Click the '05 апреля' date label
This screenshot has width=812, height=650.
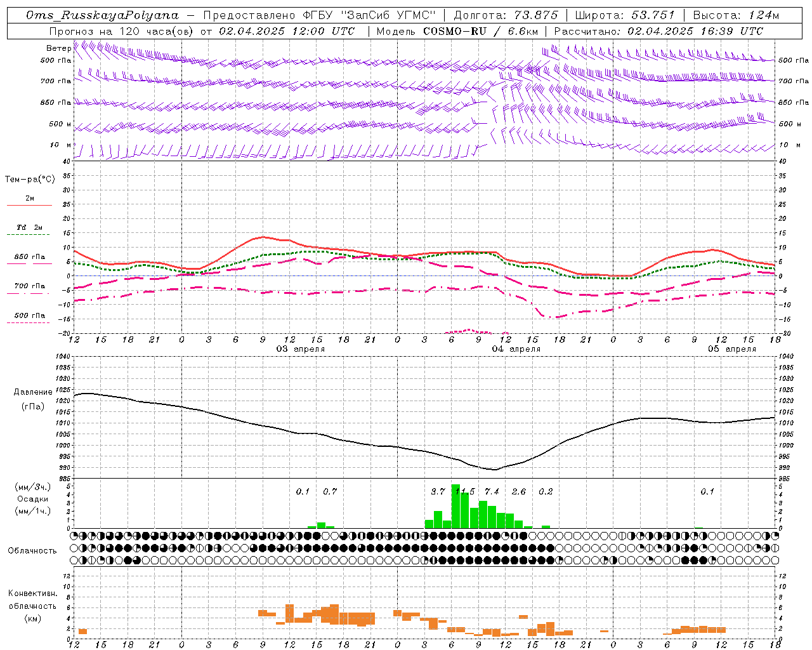point(732,349)
